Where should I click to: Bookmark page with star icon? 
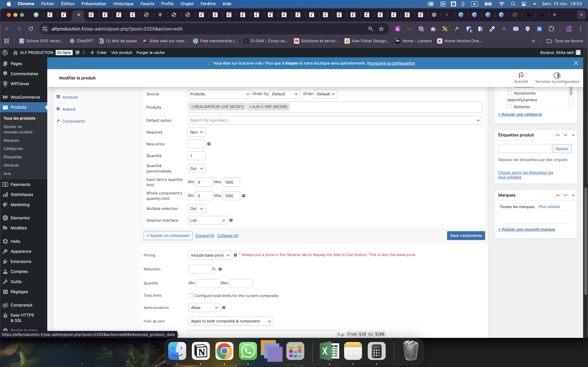[x=381, y=29]
